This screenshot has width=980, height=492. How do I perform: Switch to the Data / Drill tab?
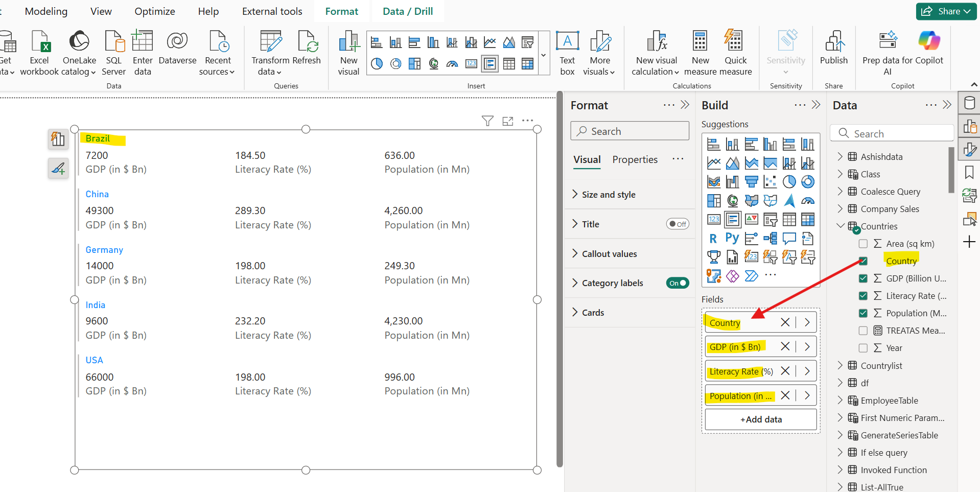coord(407,11)
